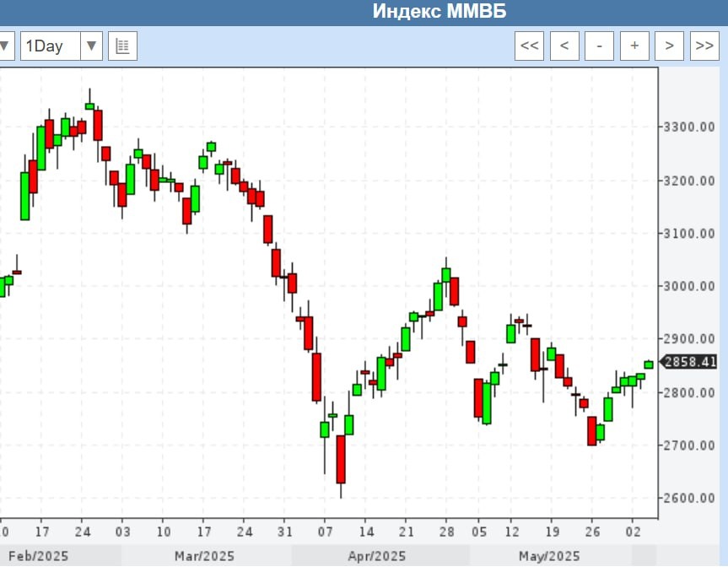Move chart forward with > button
Image resolution: width=728 pixels, height=572 pixels.
[x=670, y=46]
